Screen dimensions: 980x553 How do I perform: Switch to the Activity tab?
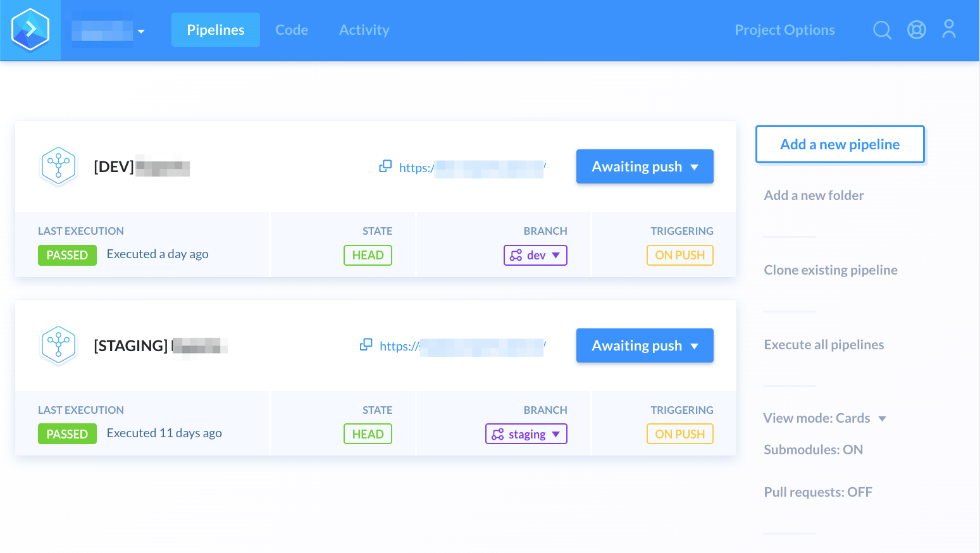pos(364,30)
